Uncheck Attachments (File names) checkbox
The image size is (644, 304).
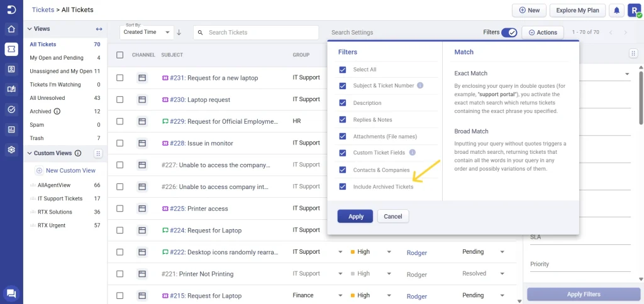tap(343, 137)
